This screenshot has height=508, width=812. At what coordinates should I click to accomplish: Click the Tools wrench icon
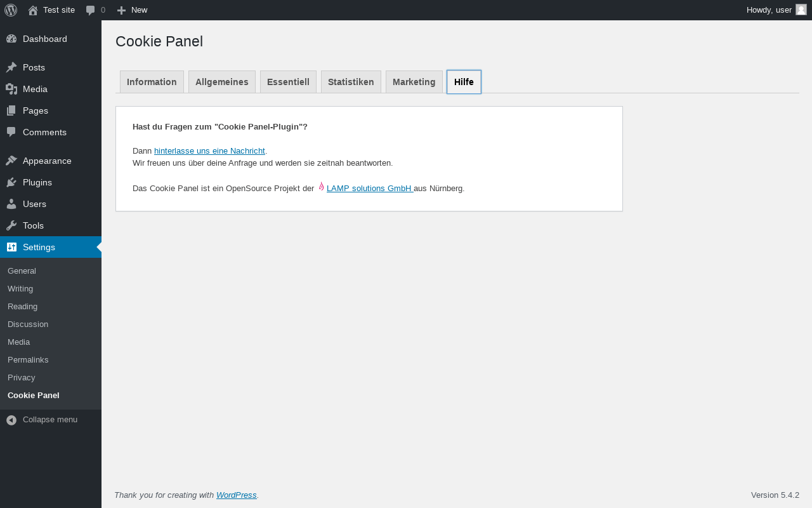pyautogui.click(x=11, y=225)
